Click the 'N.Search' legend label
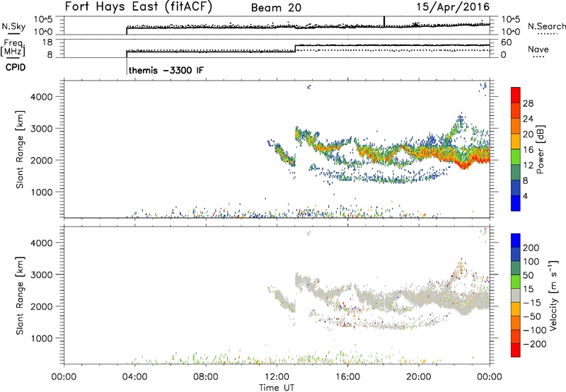The width and height of the screenshot is (566, 392). [x=546, y=26]
